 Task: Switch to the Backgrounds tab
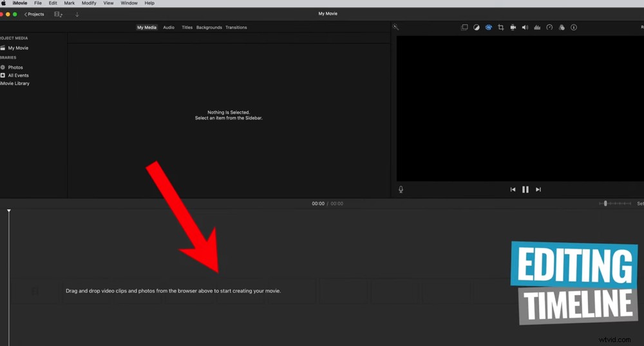209,28
